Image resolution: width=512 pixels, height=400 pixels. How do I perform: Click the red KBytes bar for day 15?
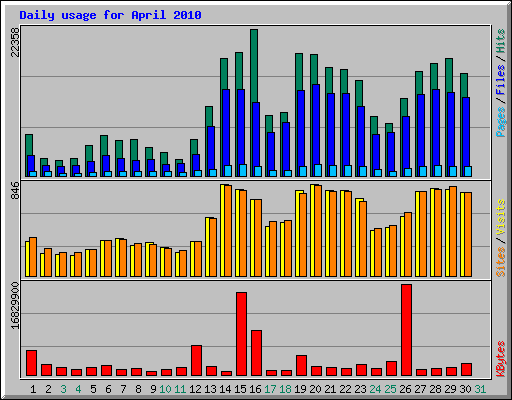pos(241,334)
